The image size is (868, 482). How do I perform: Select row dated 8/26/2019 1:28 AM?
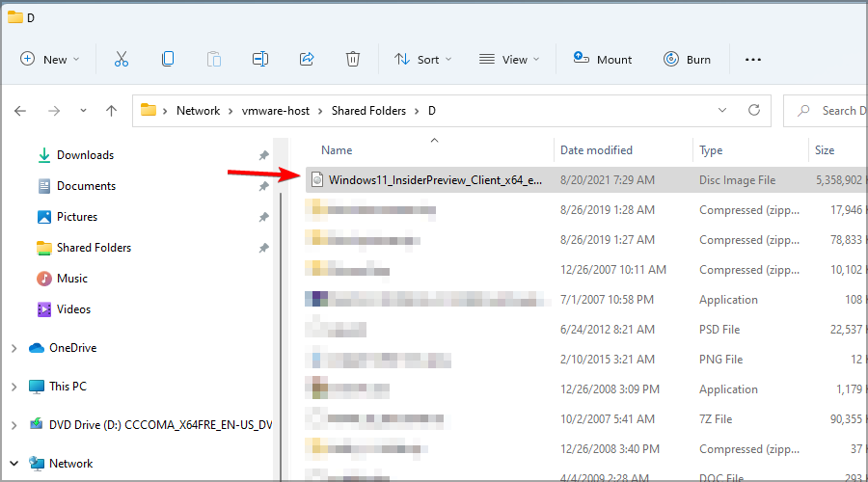tap(586, 210)
